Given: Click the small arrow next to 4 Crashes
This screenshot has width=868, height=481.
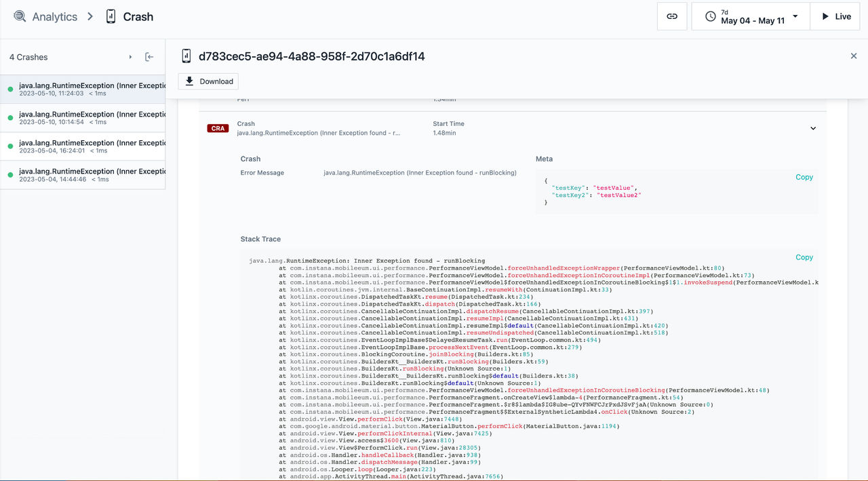Looking at the screenshot, I should point(131,57).
